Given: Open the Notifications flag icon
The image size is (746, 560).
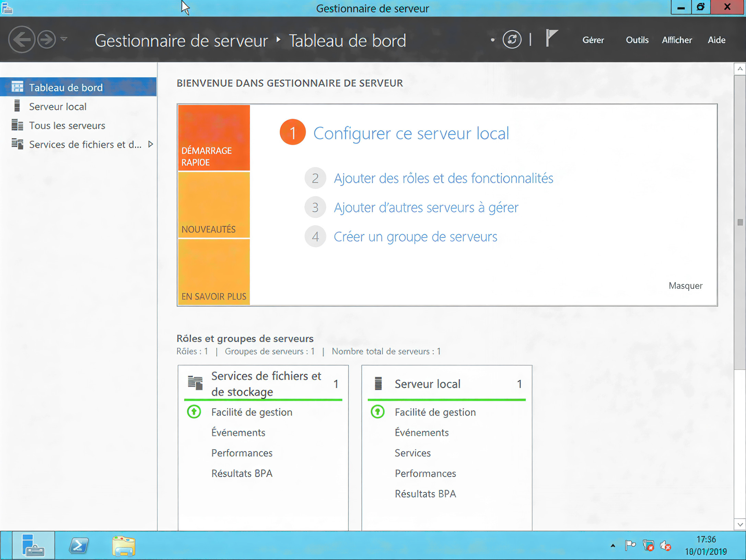Looking at the screenshot, I should point(551,38).
